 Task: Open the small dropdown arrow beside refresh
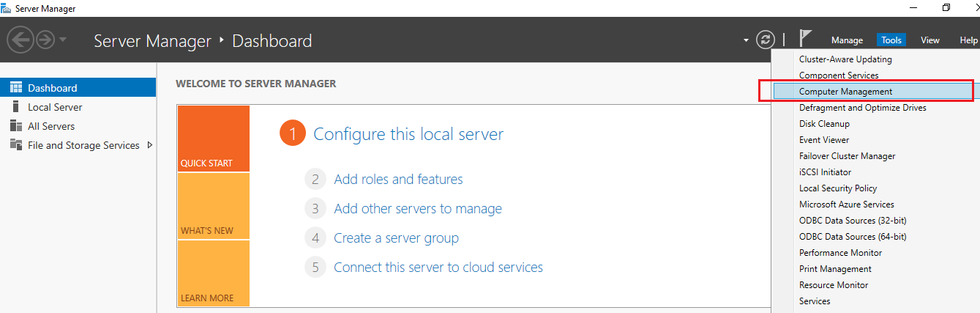coord(746,40)
